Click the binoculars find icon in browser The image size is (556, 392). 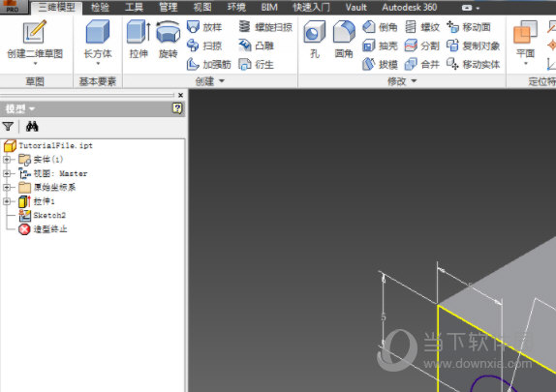point(32,127)
